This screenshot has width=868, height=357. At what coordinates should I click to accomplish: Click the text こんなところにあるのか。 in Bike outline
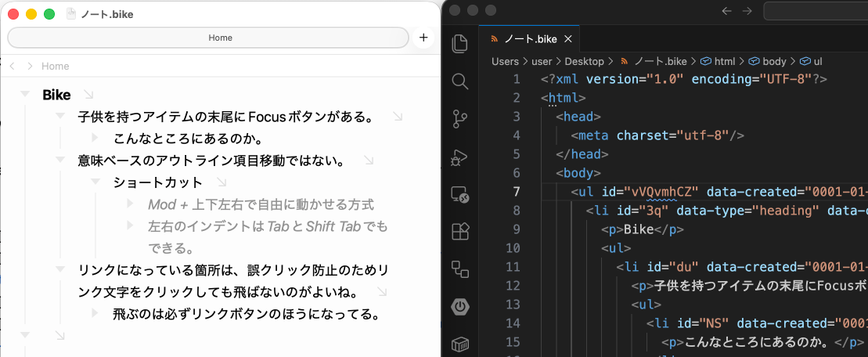click(188, 138)
